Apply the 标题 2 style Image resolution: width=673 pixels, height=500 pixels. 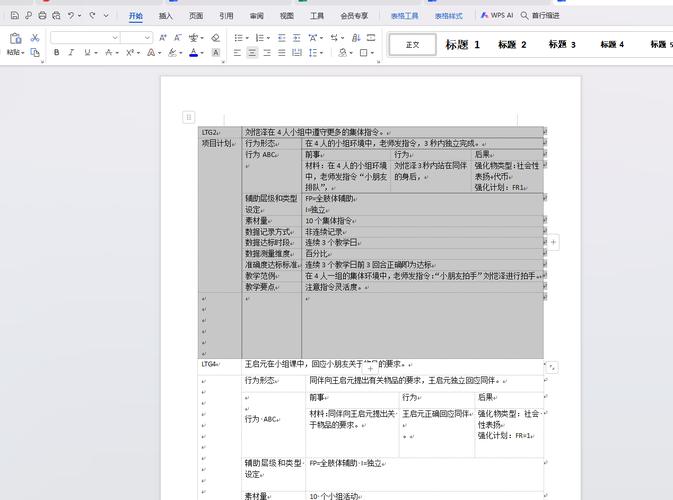512,45
